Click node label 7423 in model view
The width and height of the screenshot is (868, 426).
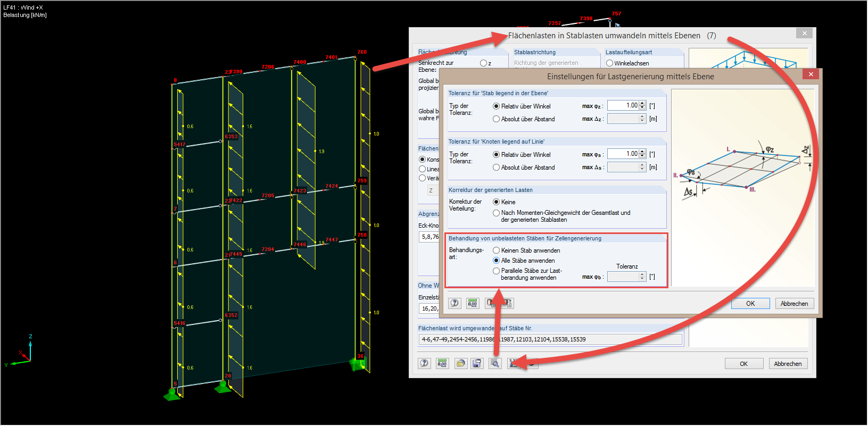tap(300, 191)
